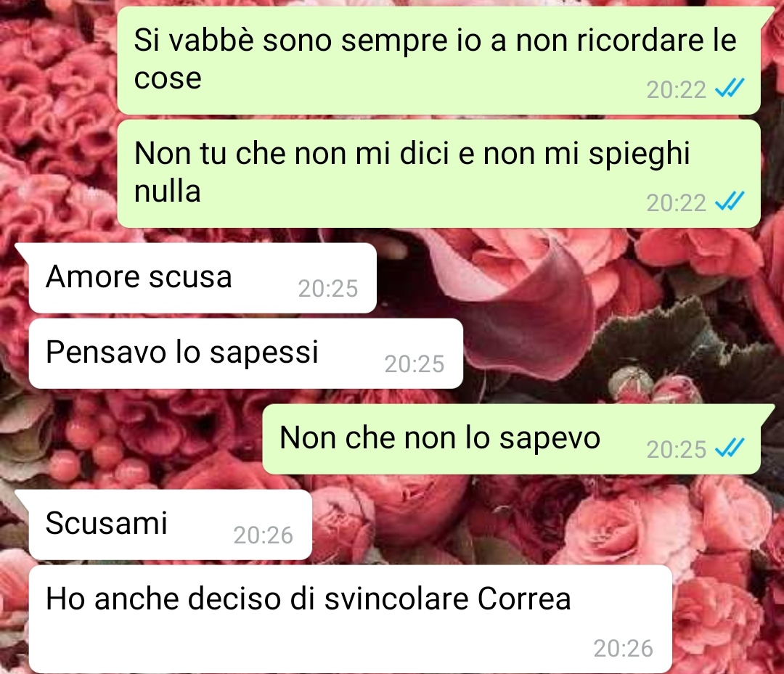The height and width of the screenshot is (674, 784).
Task: Tap the 20:22 timestamp on 'spieghi nulla' message
Action: coord(676,203)
